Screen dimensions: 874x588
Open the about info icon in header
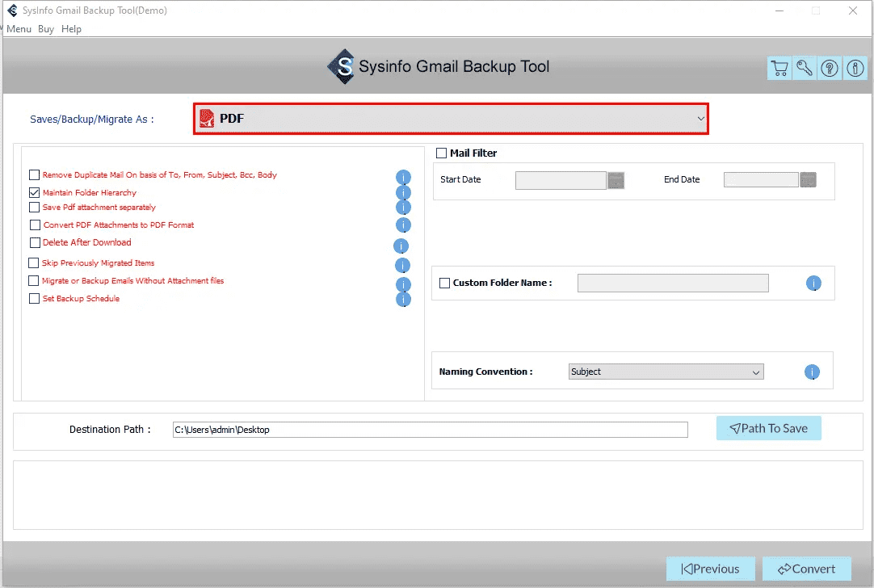click(855, 68)
